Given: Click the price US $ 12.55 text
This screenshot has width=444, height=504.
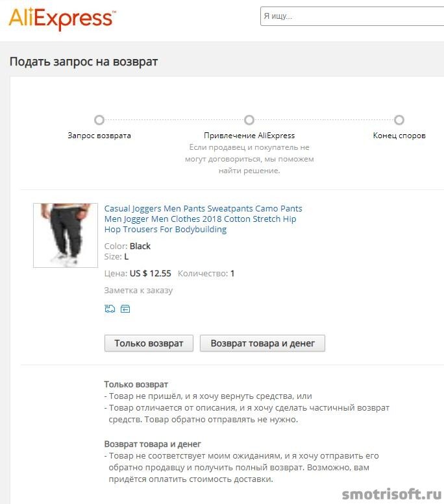Looking at the screenshot, I should pyautogui.click(x=150, y=274).
